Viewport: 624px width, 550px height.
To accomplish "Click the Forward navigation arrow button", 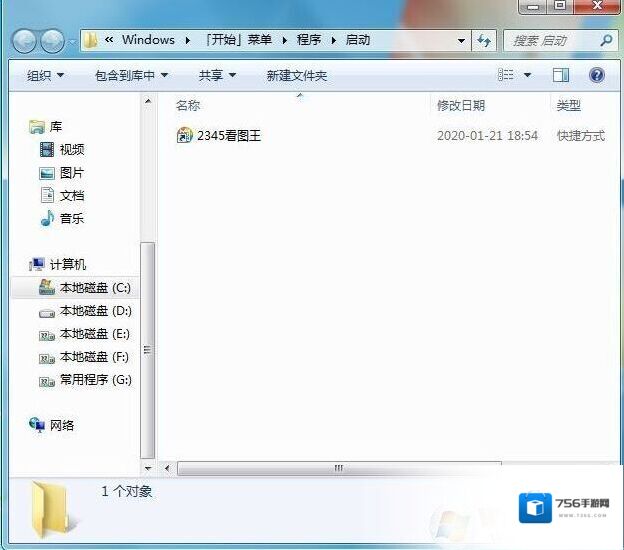I will [52, 41].
